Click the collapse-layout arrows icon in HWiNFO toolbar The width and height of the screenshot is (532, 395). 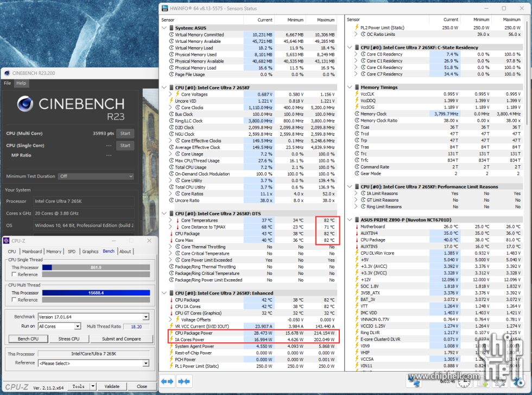(184, 381)
